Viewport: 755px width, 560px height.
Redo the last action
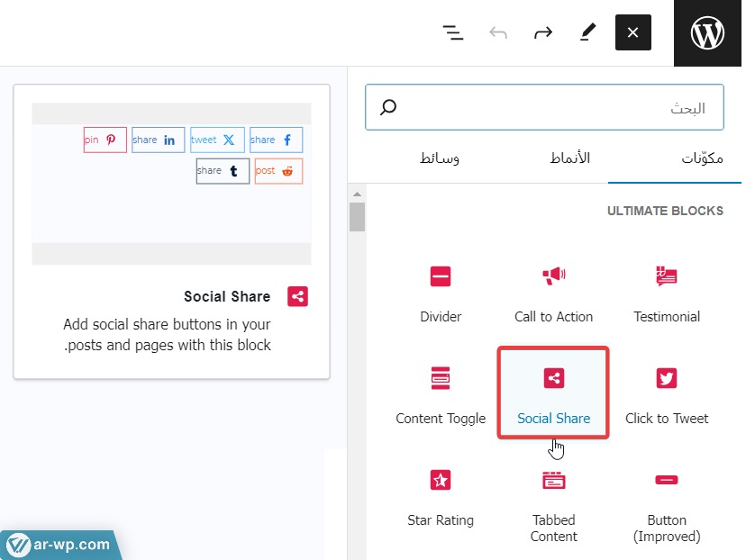pos(542,33)
